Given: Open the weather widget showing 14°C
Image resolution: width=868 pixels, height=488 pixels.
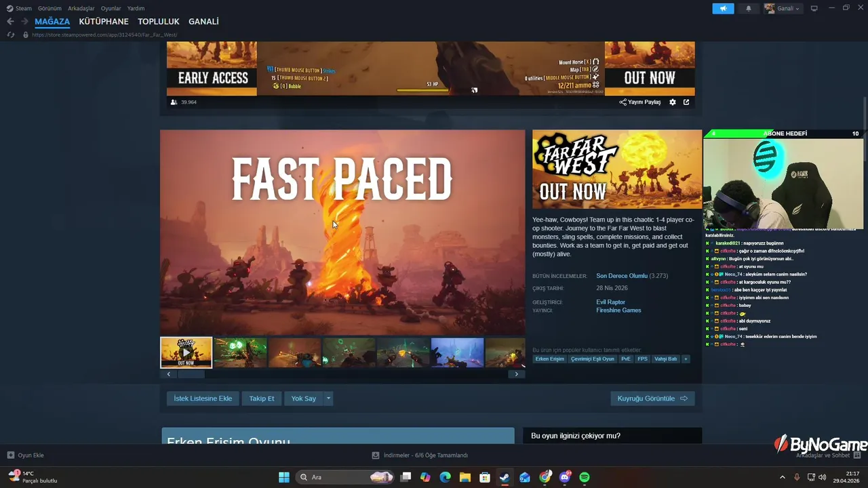Looking at the screenshot, I should pyautogui.click(x=33, y=477).
